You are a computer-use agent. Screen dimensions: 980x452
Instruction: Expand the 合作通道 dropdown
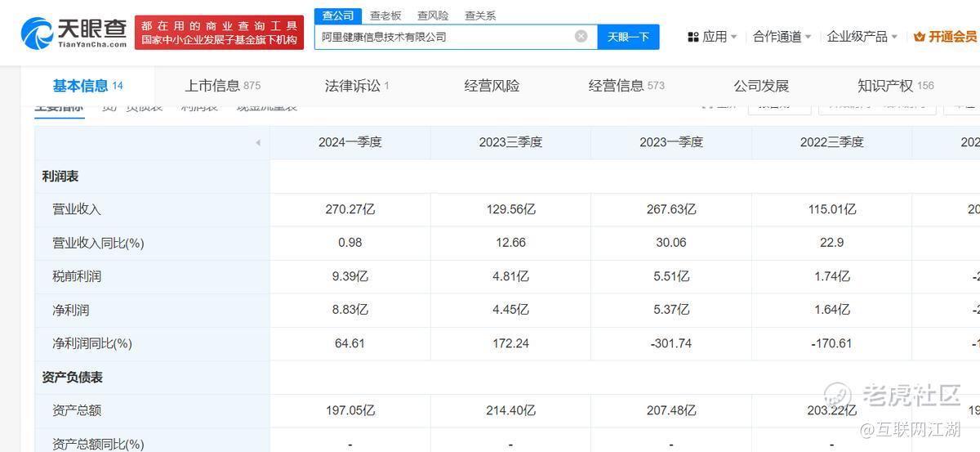(x=782, y=37)
